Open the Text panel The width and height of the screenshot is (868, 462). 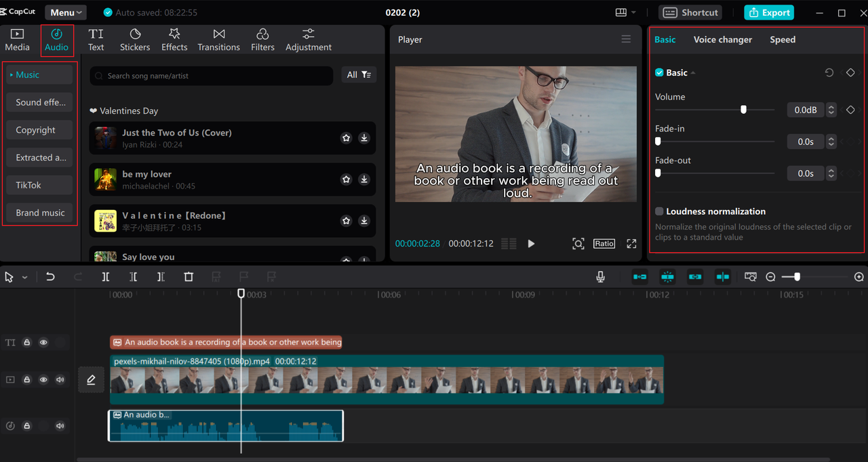(x=96, y=40)
